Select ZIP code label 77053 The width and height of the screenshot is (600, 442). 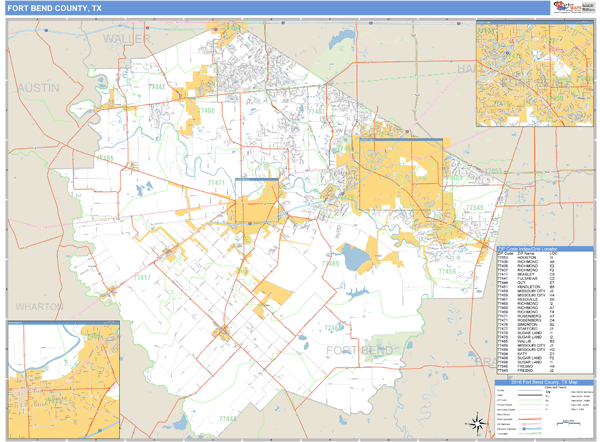(x=493, y=171)
